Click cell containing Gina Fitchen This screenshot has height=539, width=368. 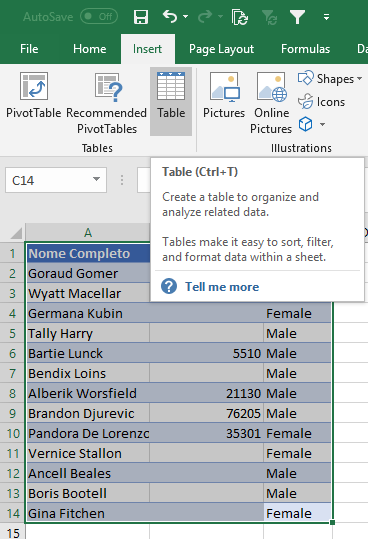[x=88, y=513]
